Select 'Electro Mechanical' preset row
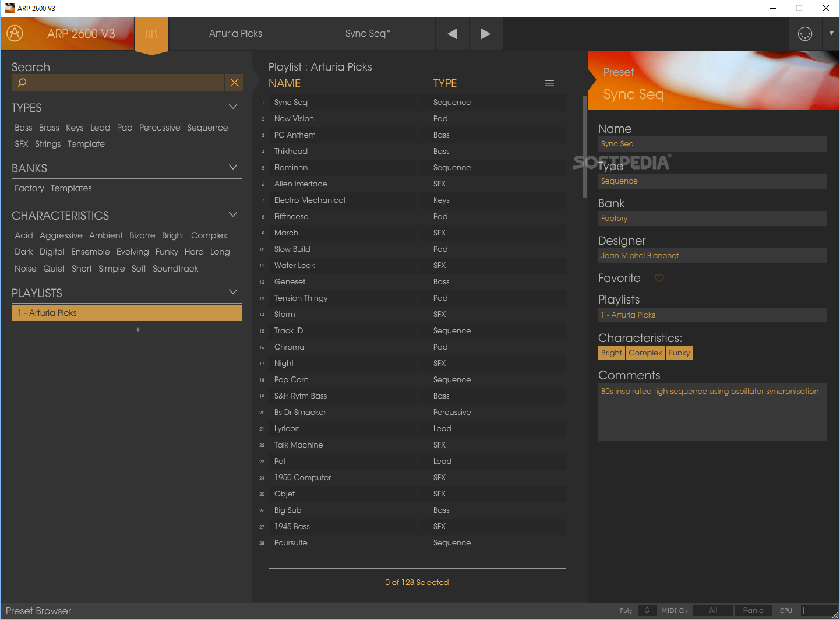840x620 pixels. tap(417, 200)
